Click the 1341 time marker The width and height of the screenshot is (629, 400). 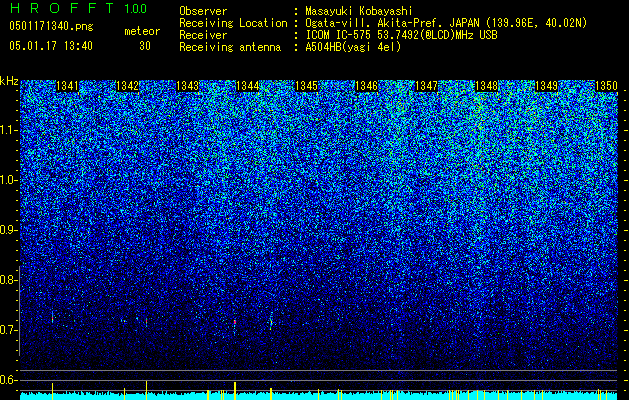(67, 86)
